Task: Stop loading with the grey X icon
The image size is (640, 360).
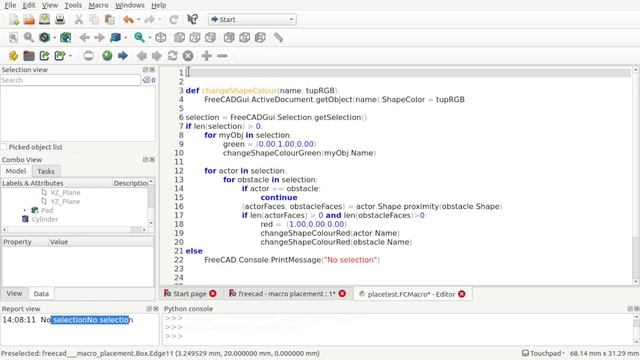Action: coord(188,56)
